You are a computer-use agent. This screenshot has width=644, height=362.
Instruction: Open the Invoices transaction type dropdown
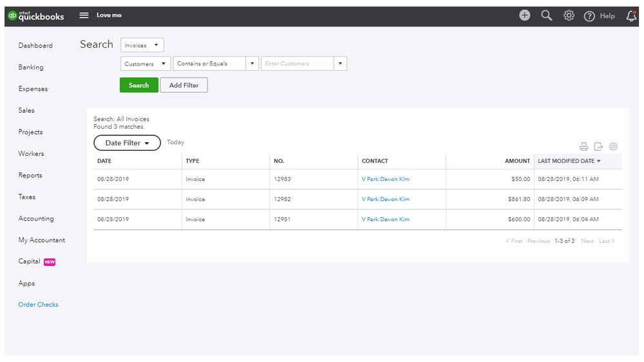pos(142,45)
